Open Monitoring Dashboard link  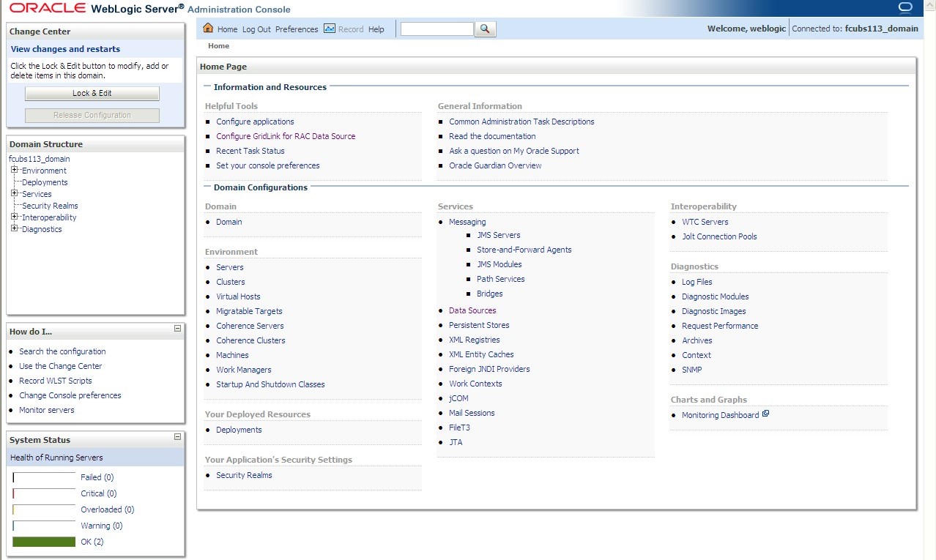point(721,415)
